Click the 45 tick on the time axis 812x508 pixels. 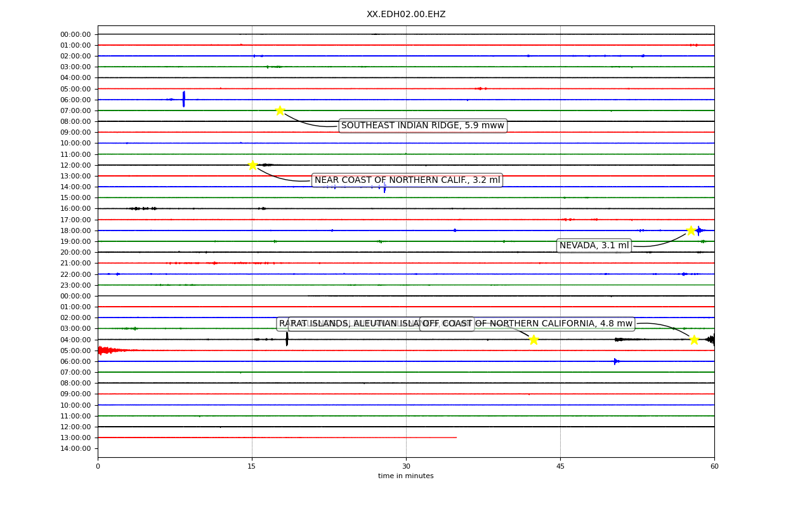pyautogui.click(x=560, y=467)
